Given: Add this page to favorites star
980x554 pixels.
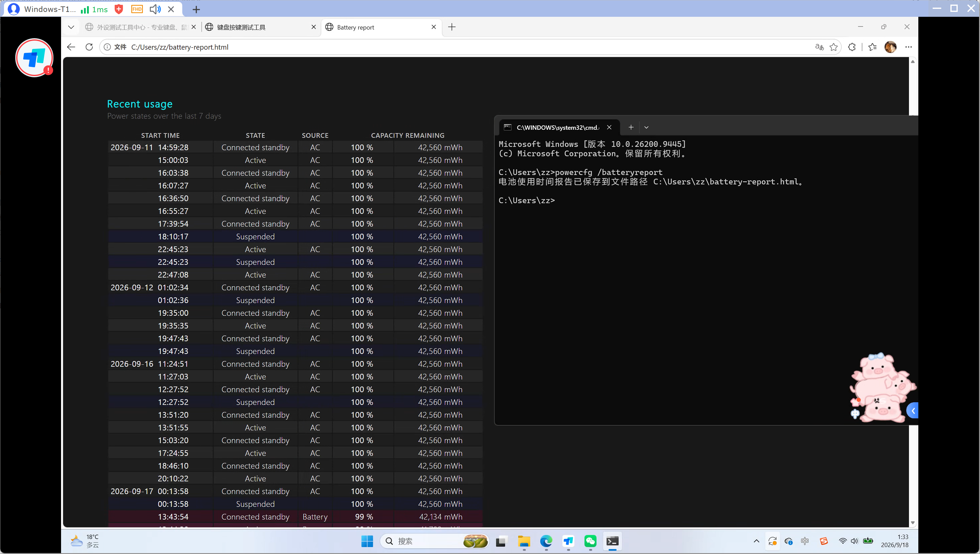Looking at the screenshot, I should click(833, 47).
